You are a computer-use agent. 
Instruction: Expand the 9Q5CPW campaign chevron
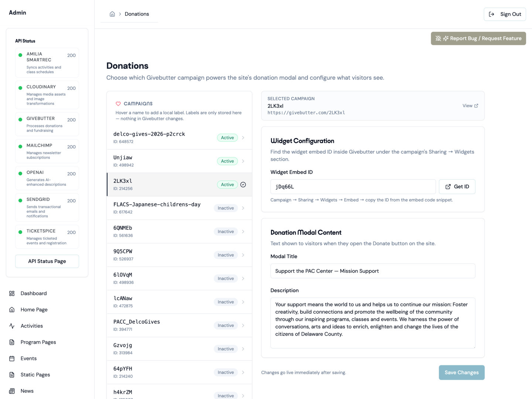(243, 255)
